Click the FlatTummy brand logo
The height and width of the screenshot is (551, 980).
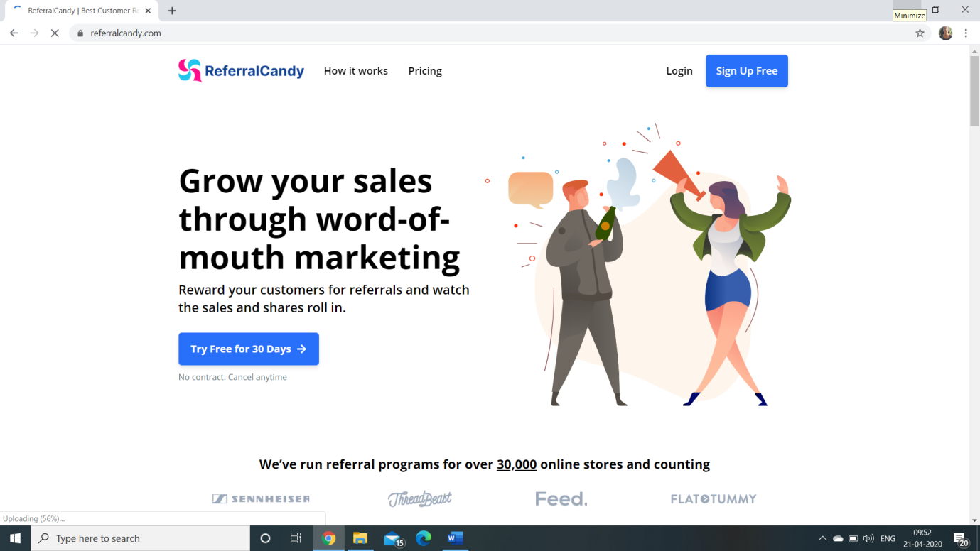pyautogui.click(x=714, y=499)
